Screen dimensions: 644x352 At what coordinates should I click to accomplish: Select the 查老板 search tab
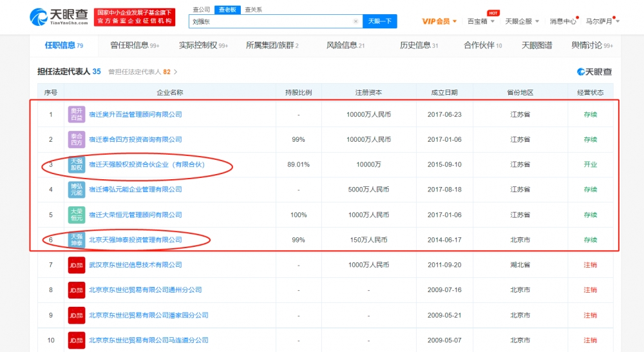point(227,10)
